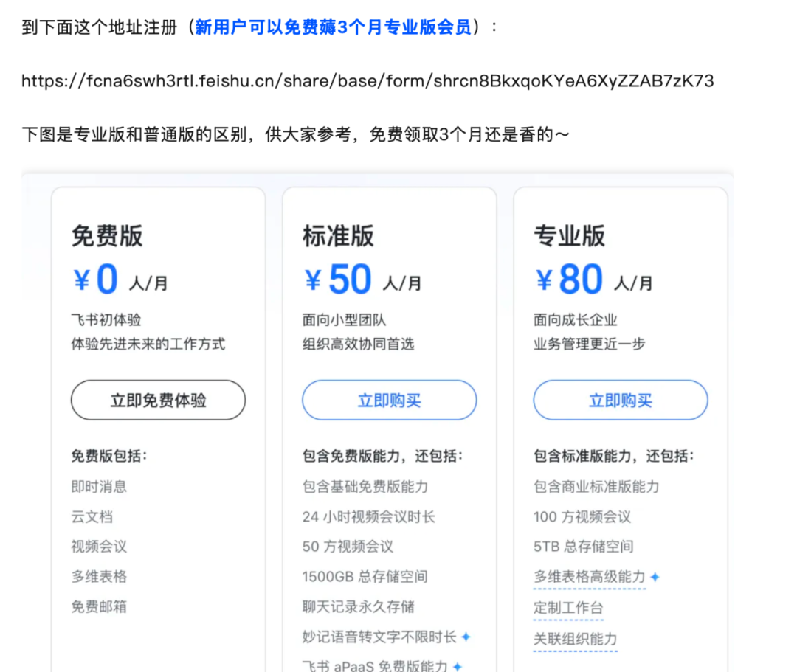Screen dimensions: 797x672
Task: Click the sparkle icon beside 妙记语音转文字不限时长
Action: point(466,637)
